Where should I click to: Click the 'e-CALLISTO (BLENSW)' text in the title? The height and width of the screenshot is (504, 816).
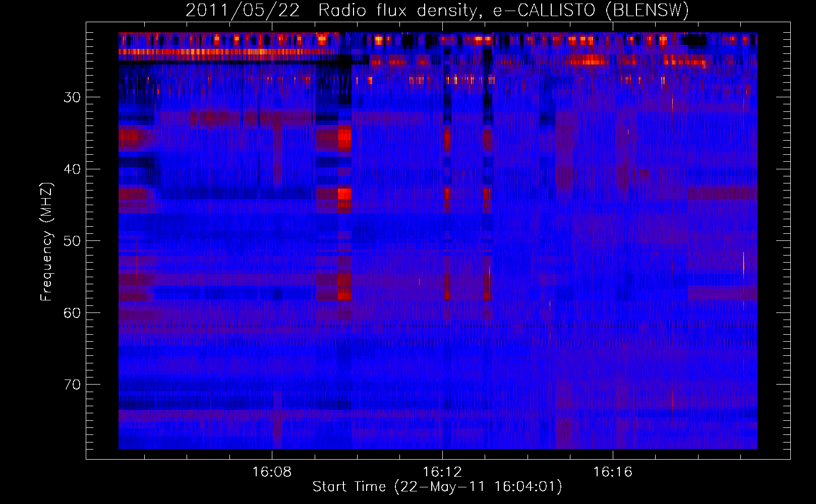[591, 11]
